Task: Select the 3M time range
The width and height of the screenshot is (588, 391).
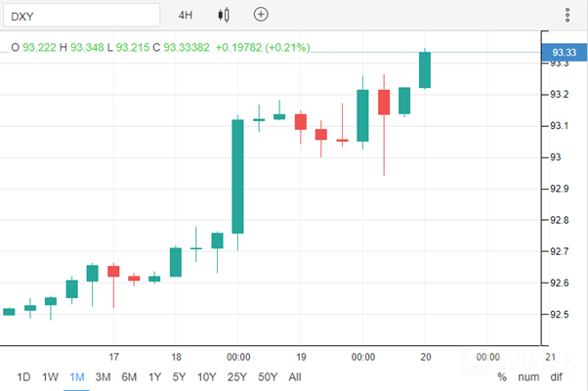Action: tap(103, 377)
